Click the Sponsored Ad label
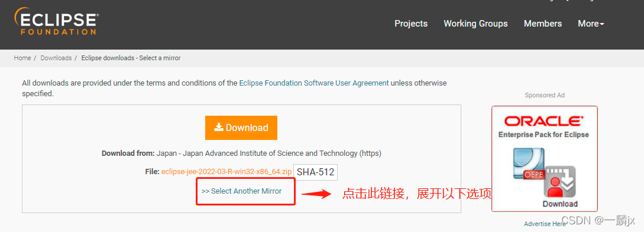This screenshot has height=232, width=644. pos(545,95)
